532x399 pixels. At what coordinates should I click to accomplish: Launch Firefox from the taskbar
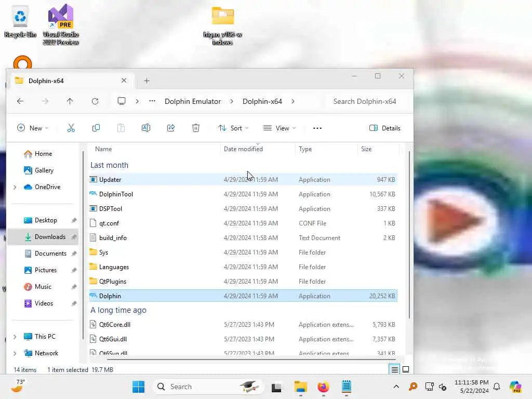(323, 387)
